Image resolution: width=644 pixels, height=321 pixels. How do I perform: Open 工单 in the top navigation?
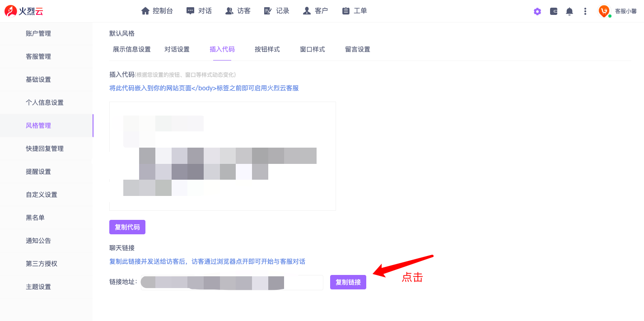pos(355,11)
